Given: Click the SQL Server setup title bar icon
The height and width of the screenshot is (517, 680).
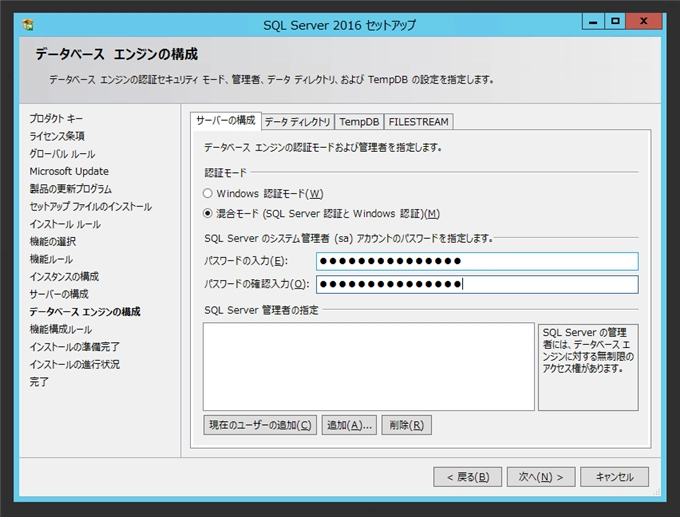Looking at the screenshot, I should pyautogui.click(x=28, y=25).
